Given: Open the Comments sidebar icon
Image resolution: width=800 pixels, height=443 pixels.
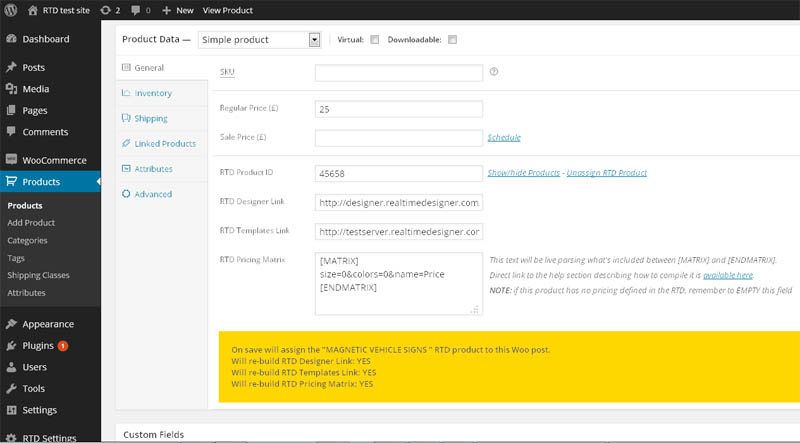Looking at the screenshot, I should tap(11, 131).
